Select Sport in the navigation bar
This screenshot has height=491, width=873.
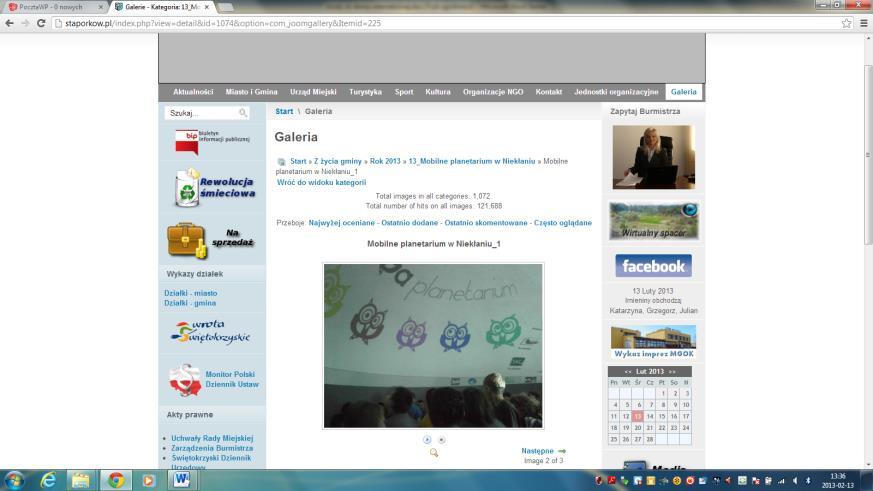tap(404, 92)
